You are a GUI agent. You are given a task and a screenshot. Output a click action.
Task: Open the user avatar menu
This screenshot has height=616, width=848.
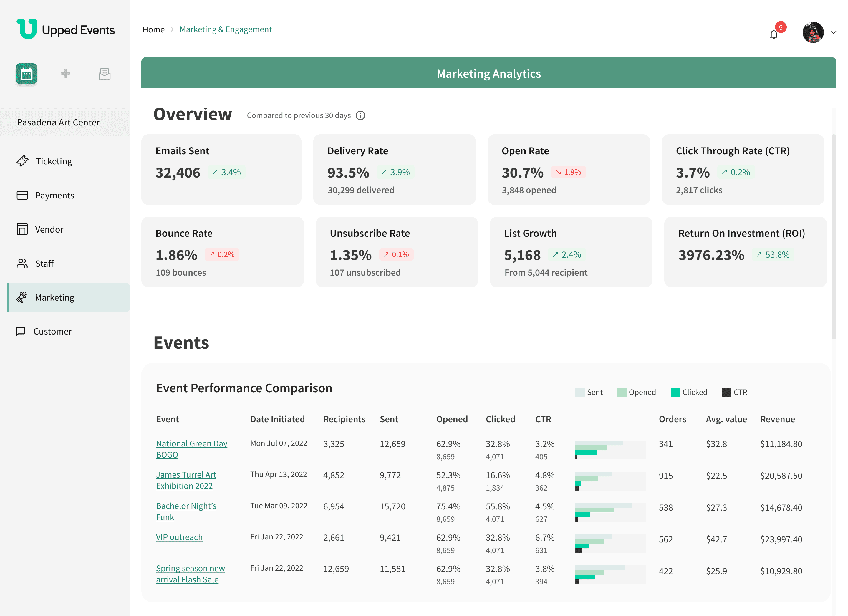pos(813,33)
